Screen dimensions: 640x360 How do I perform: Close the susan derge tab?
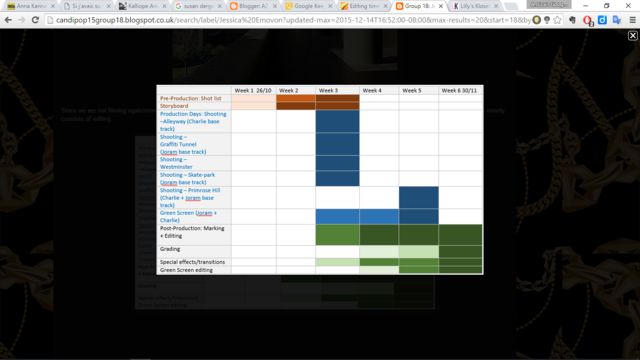[220, 6]
